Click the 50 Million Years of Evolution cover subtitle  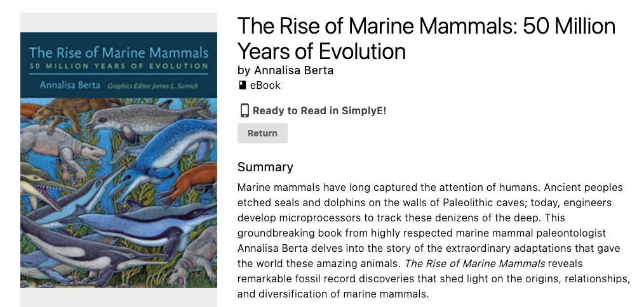[119, 67]
